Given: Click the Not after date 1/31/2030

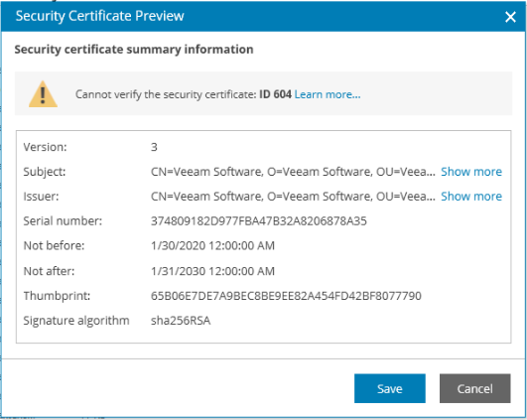Looking at the screenshot, I should 212,271.
